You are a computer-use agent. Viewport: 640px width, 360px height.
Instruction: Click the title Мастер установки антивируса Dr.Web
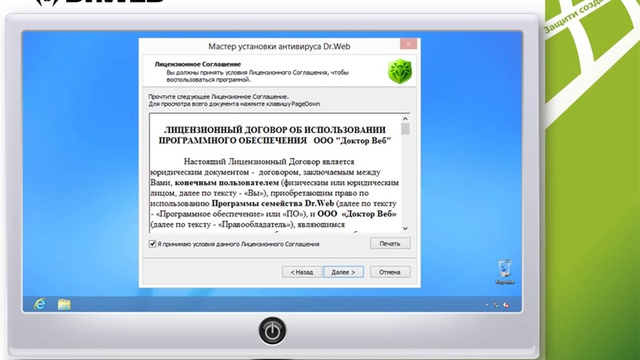click(x=279, y=47)
